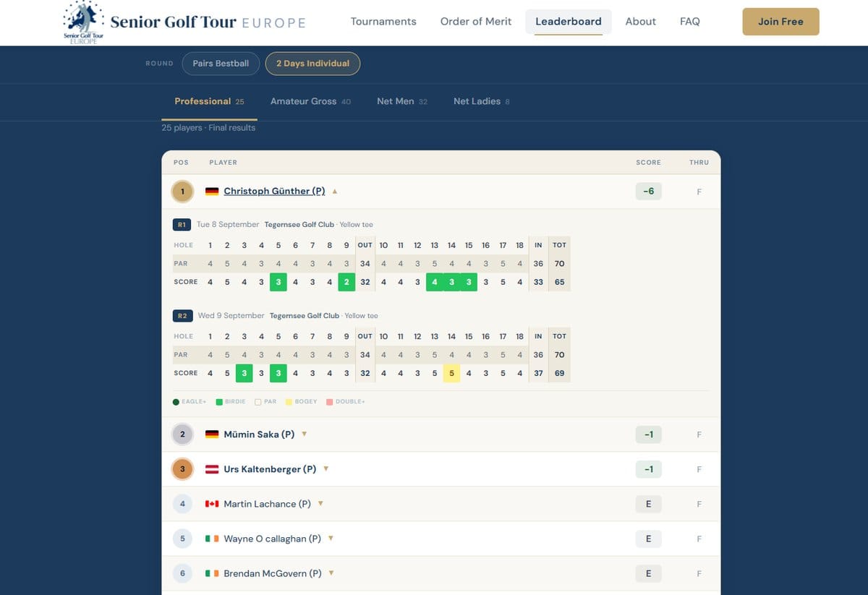The image size is (868, 595).
Task: Click R2 hole 3 birdie score 3
Action: [244, 373]
